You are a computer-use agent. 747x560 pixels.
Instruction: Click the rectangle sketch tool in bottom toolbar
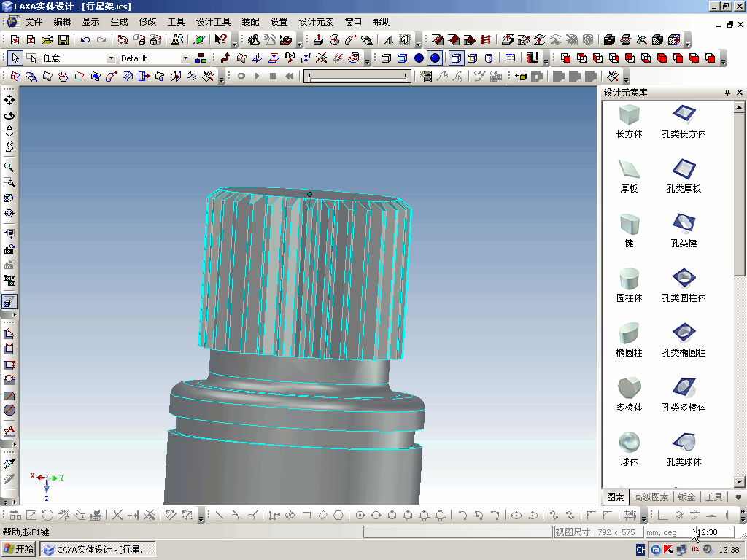306,516
